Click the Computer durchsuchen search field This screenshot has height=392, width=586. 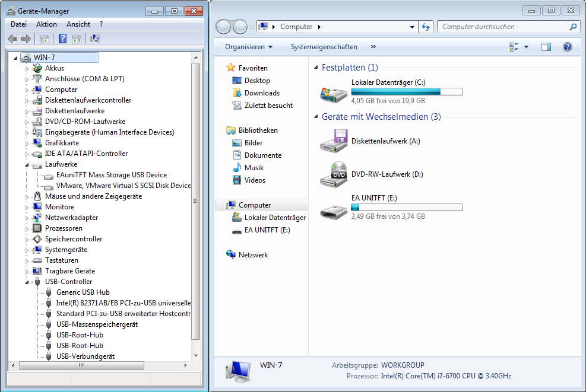(503, 27)
